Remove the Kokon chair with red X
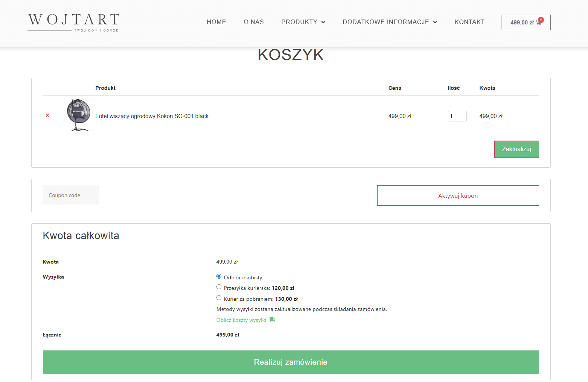Viewport: 588px width, 382px height. pos(47,115)
